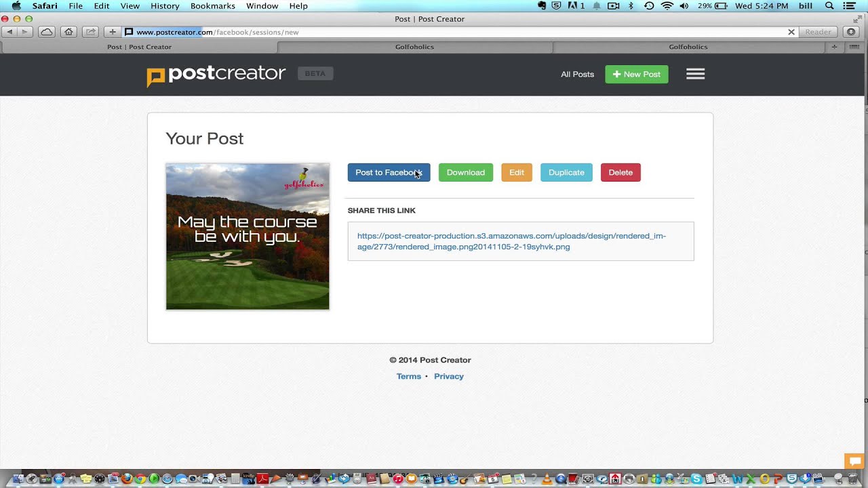Click the Post Creator logo
This screenshot has width=868, height=488.
[216, 75]
